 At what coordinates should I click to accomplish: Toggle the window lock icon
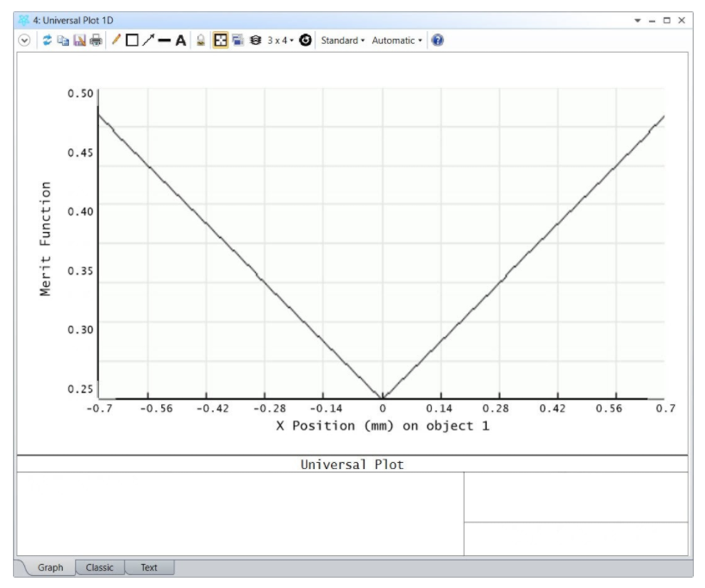click(201, 41)
